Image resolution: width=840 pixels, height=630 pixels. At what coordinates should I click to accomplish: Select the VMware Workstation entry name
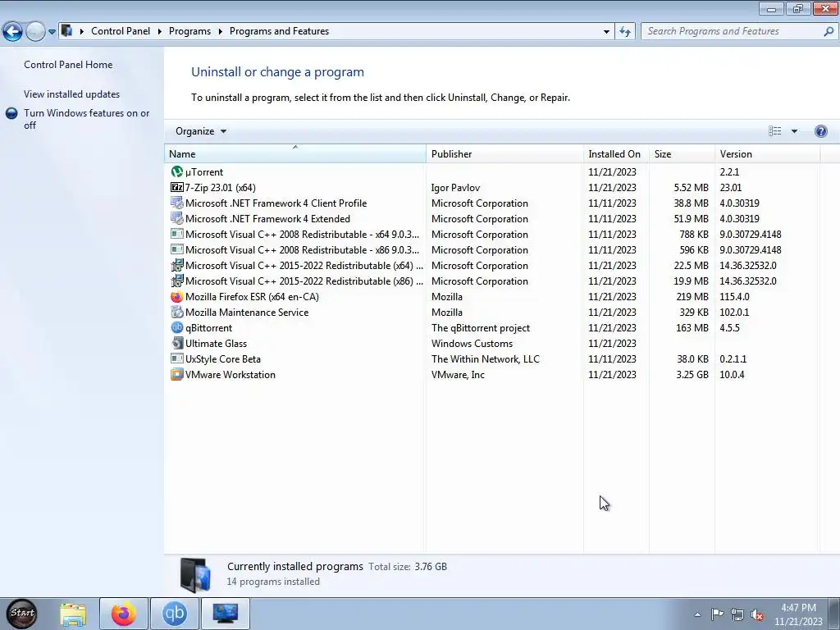tap(231, 374)
